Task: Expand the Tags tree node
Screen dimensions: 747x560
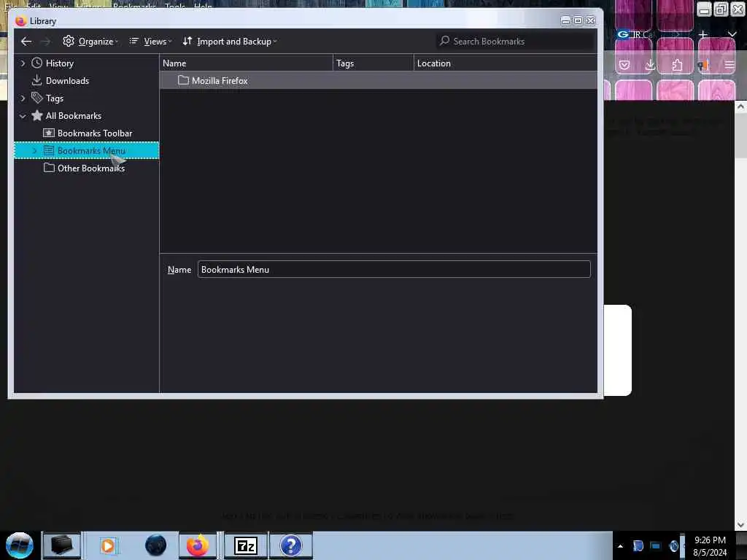Action: click(x=23, y=98)
